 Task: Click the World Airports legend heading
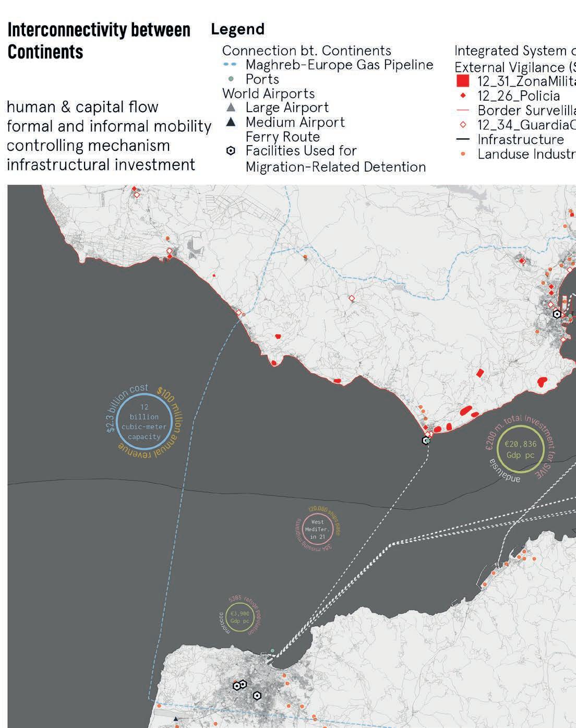click(269, 94)
